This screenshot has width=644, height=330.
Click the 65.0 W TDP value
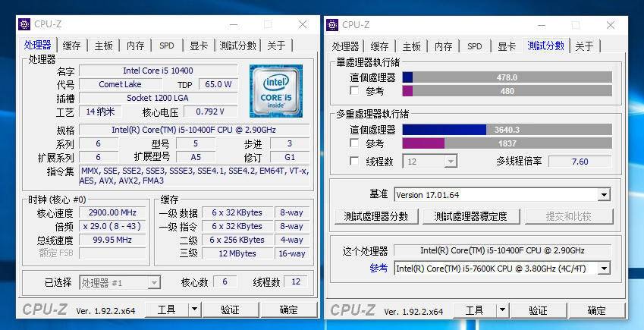click(x=218, y=84)
